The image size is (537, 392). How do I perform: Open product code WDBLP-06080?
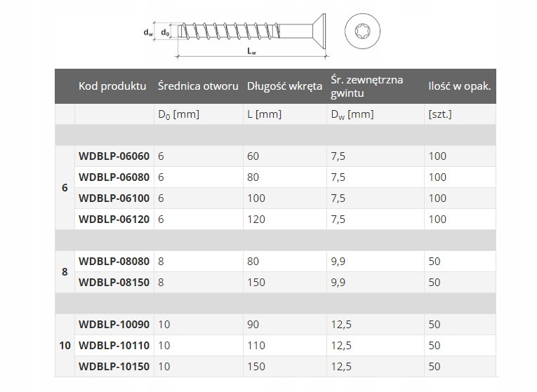[114, 177]
